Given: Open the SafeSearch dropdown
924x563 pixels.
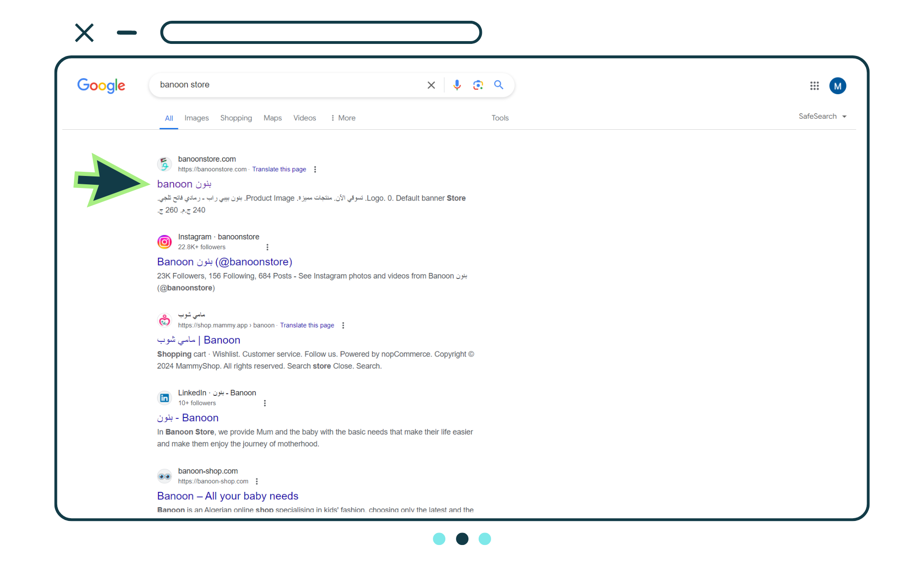Looking at the screenshot, I should [x=822, y=116].
